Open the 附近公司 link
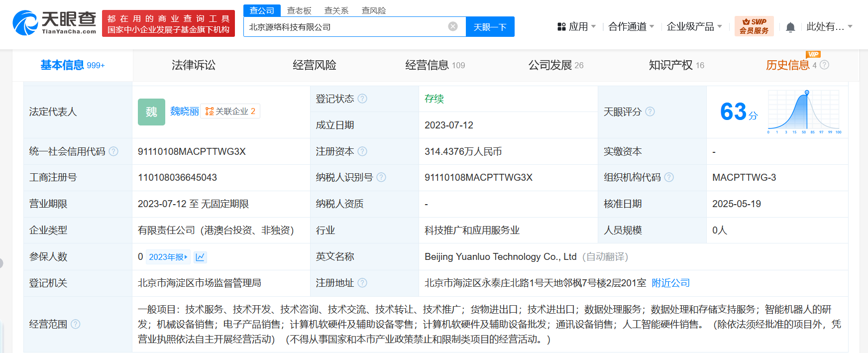 pos(670,283)
